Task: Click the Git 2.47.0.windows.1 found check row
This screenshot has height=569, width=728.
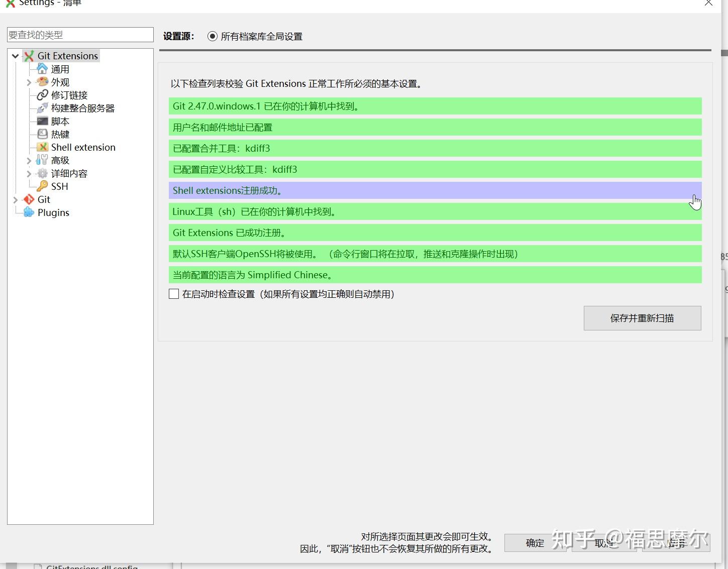Action: 435,106
